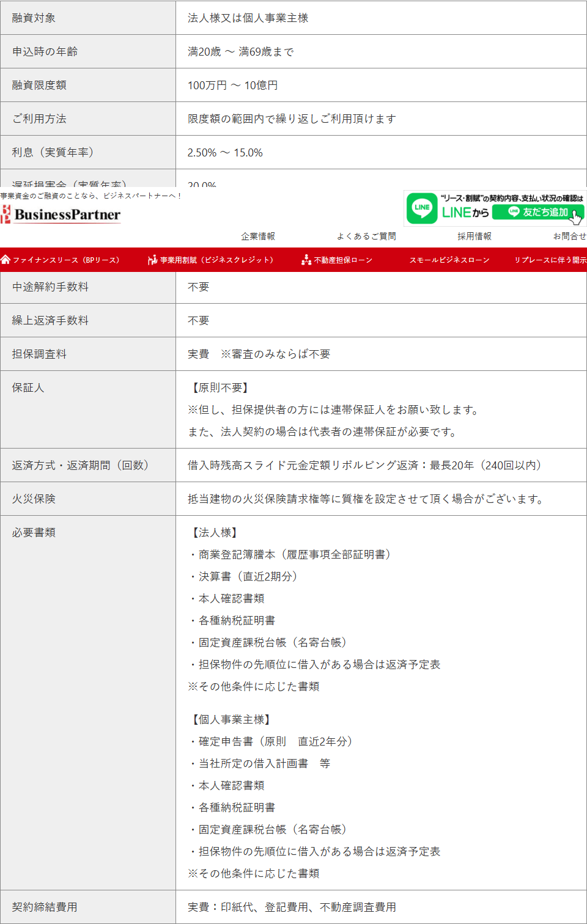Click 法人様又は個人事業主様 text

click(x=248, y=18)
